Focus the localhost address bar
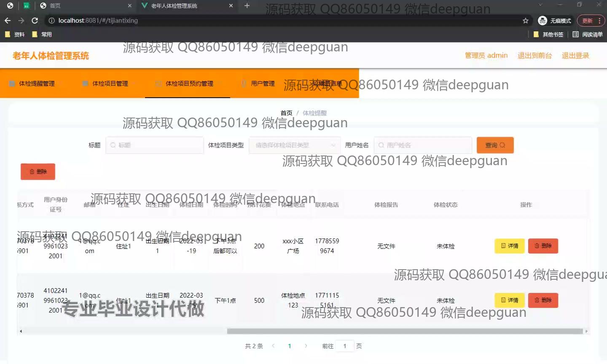This screenshot has height=364, width=607. (x=287, y=21)
